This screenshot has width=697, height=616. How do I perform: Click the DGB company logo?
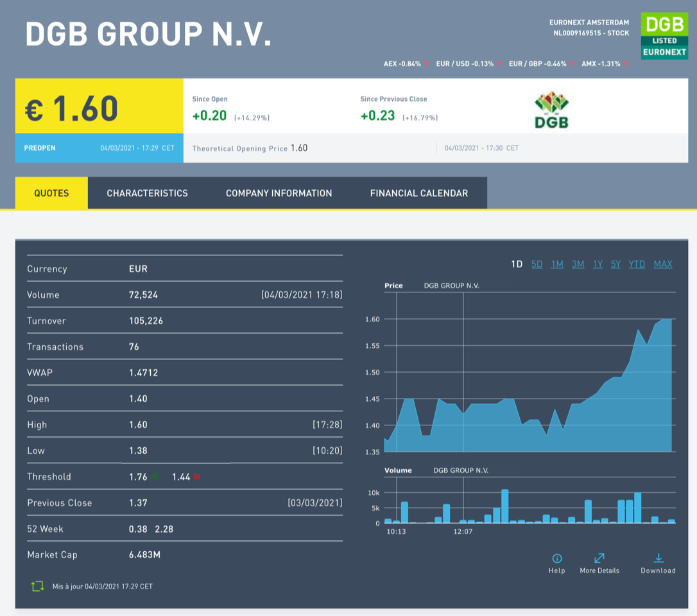[551, 110]
